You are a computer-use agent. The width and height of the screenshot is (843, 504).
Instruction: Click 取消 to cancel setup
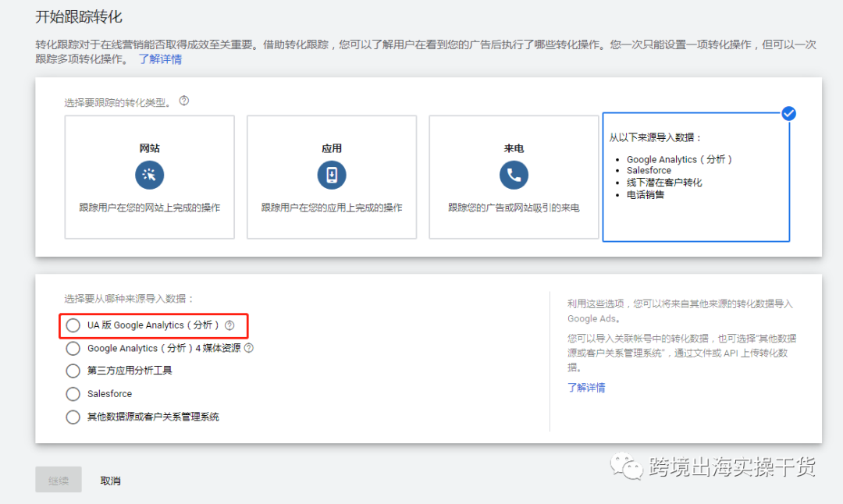click(110, 480)
